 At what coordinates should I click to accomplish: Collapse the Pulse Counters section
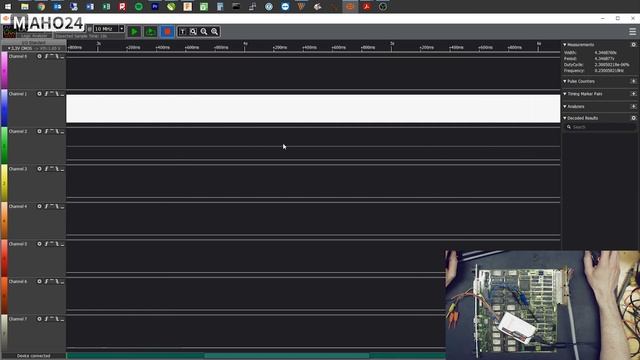point(565,81)
